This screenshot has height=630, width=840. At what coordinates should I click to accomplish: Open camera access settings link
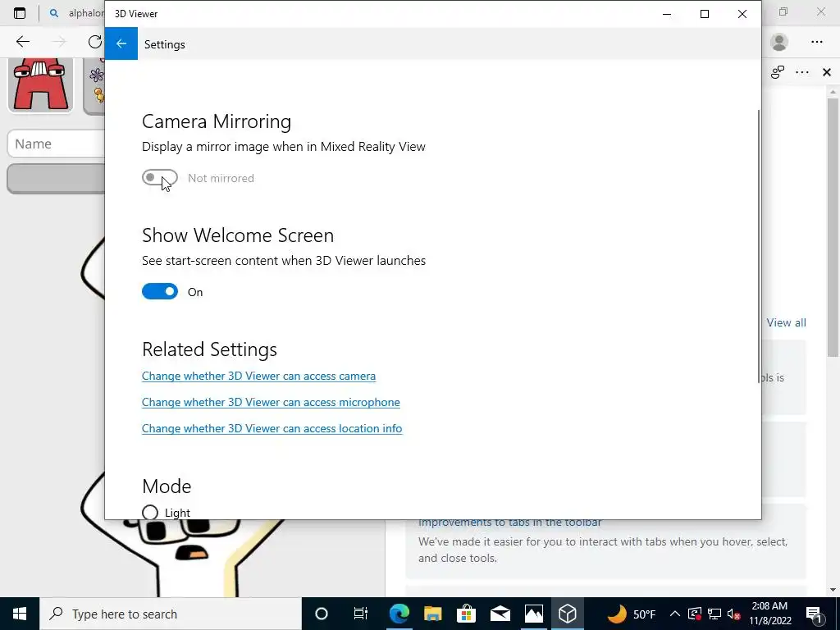point(258,376)
